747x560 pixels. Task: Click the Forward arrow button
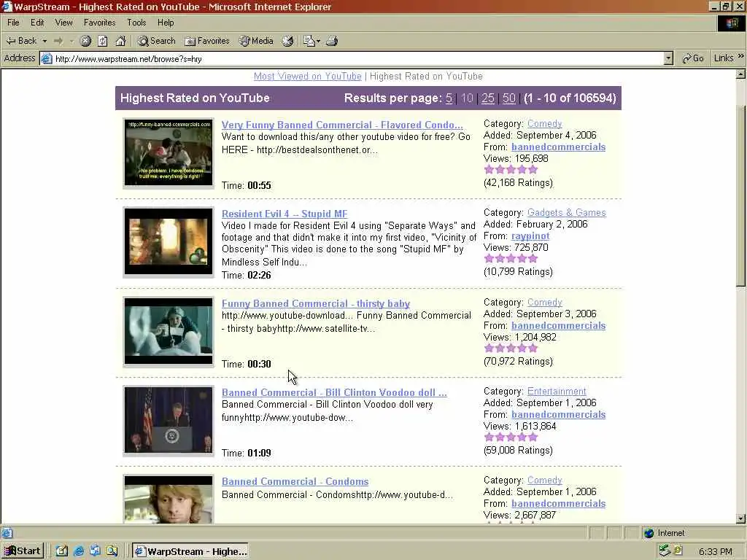point(58,41)
